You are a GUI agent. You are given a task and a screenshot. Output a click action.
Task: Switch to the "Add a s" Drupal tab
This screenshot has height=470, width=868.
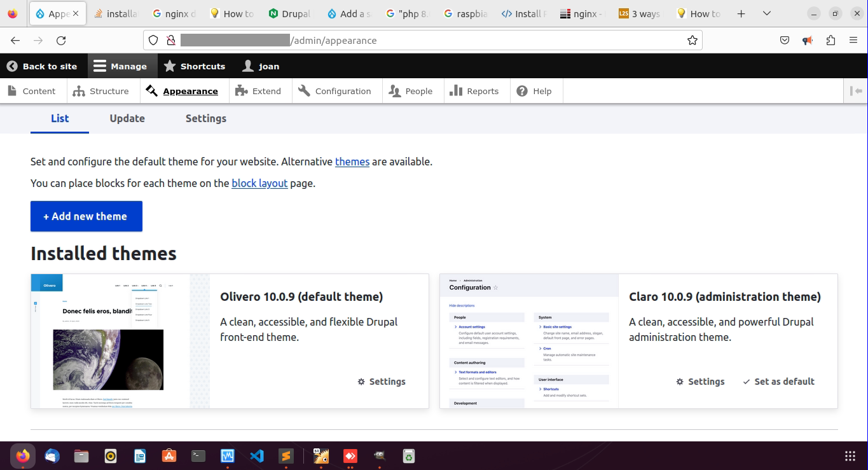click(348, 13)
